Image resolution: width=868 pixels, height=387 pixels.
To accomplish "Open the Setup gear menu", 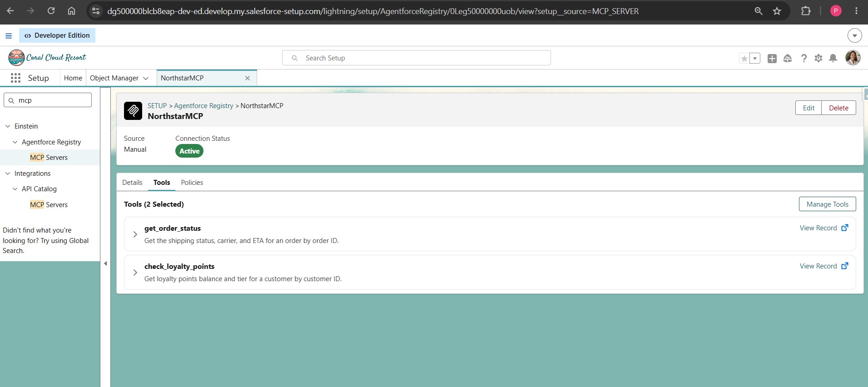I will [x=818, y=58].
